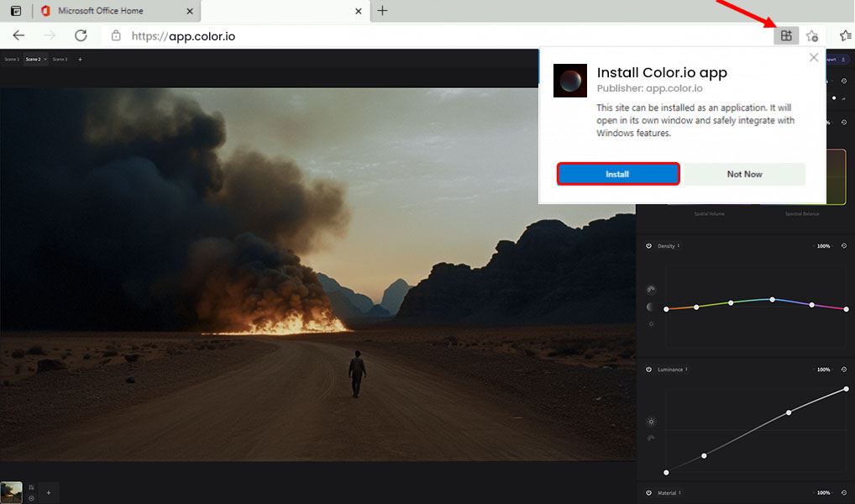The width and height of the screenshot is (855, 504).
Task: Disable the Density adjustment power toggle
Action: pyautogui.click(x=648, y=245)
